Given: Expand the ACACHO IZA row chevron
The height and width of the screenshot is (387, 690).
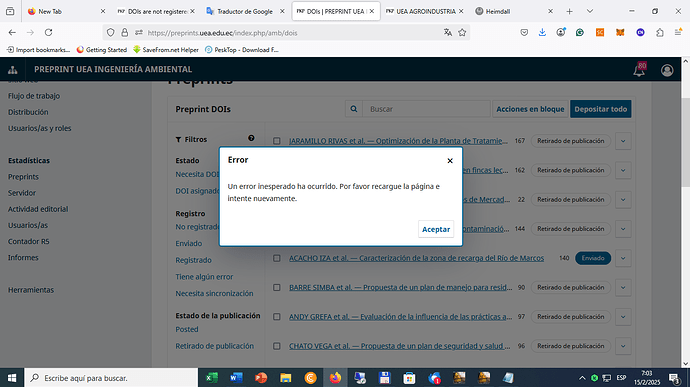Looking at the screenshot, I should click(623, 258).
